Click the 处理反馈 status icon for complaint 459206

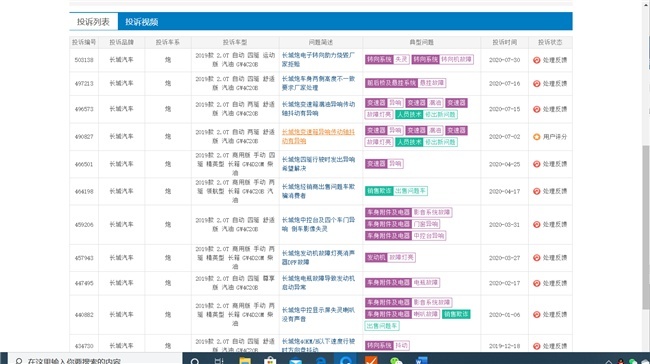tap(536, 224)
